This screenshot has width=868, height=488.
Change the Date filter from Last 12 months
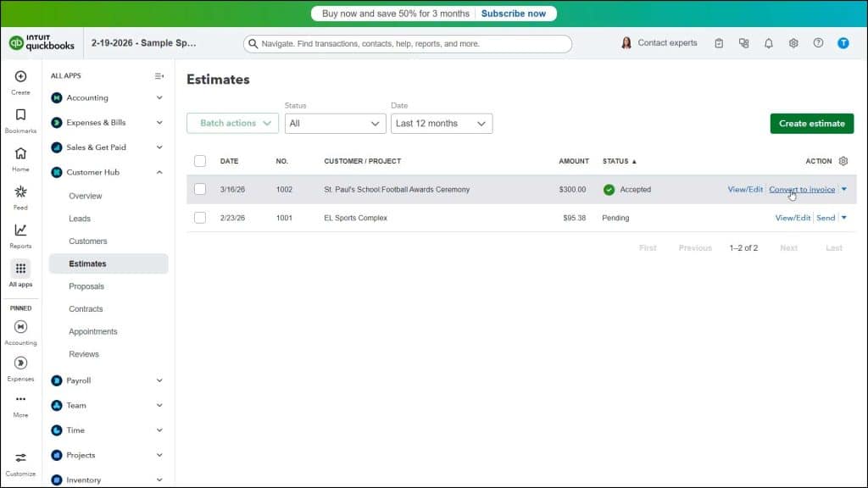point(442,123)
